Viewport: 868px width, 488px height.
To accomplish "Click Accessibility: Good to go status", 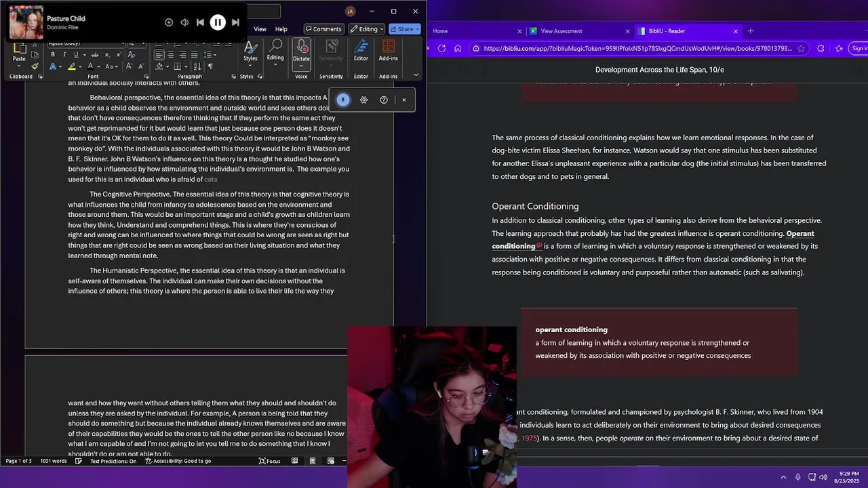I will pos(178,461).
